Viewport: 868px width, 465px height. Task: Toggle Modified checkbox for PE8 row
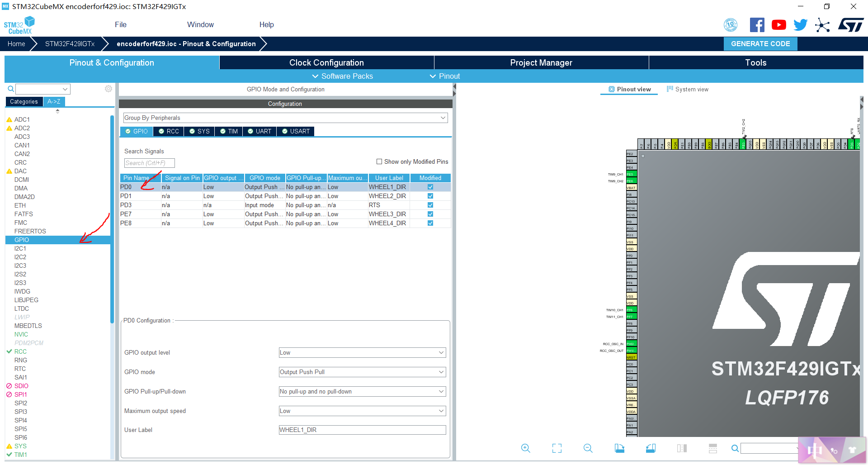430,223
